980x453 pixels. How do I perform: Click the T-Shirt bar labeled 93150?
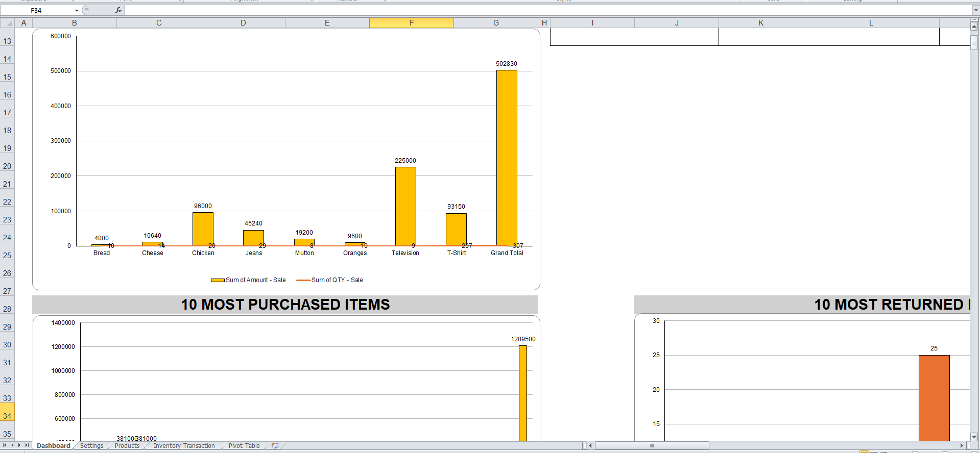click(456, 230)
